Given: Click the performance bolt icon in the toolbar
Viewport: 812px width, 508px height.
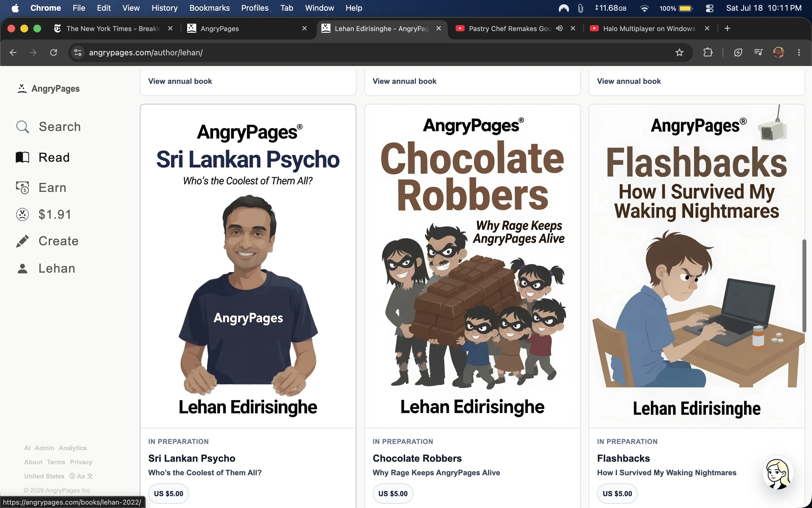Looking at the screenshot, I should (738, 52).
